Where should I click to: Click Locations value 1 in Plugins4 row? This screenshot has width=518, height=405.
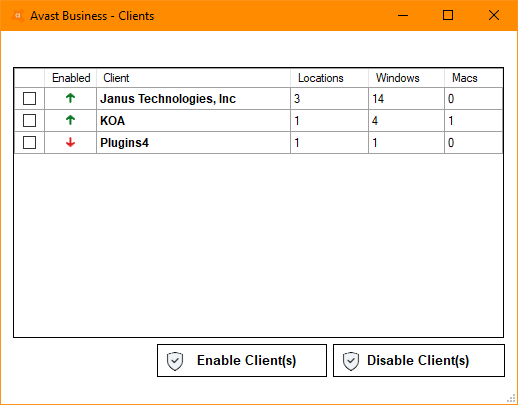pos(297,143)
